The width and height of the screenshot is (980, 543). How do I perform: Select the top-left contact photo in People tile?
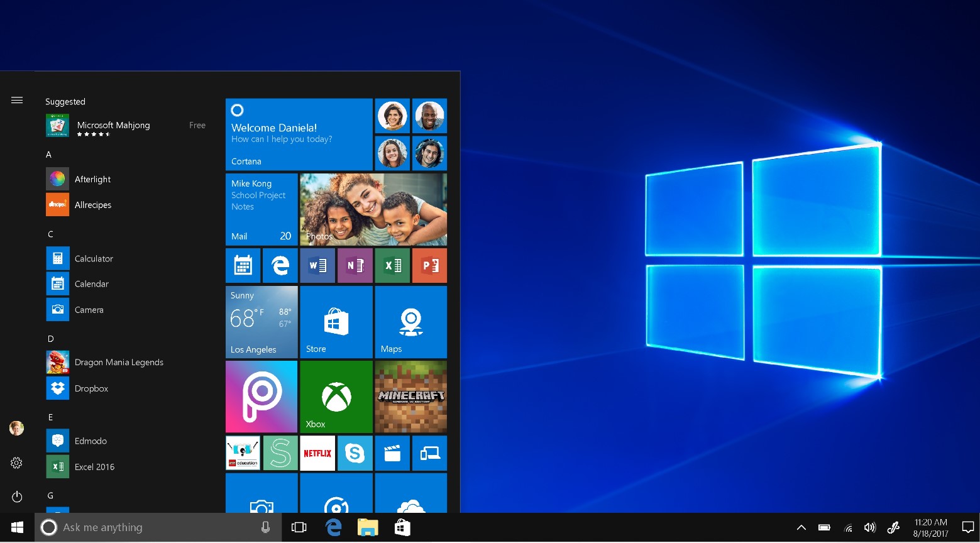(x=392, y=116)
